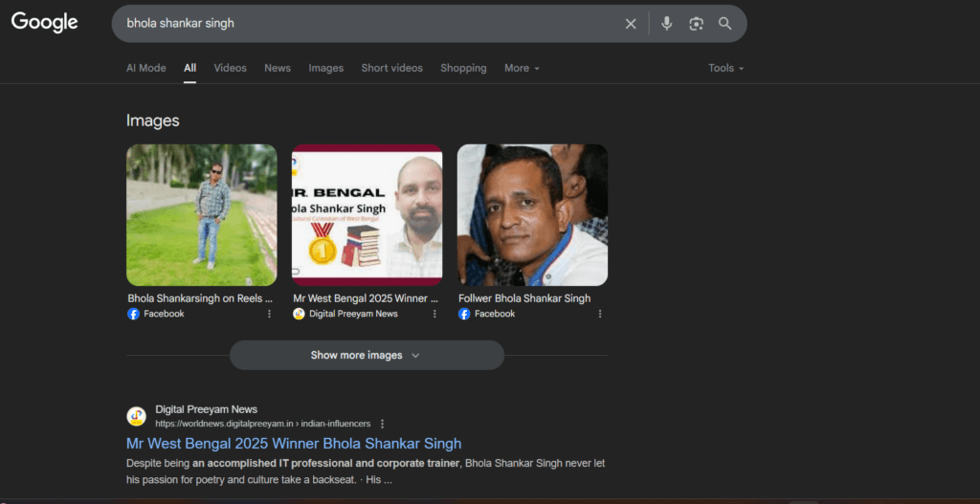Open the Tools dropdown
The image size is (980, 504).
click(x=725, y=68)
